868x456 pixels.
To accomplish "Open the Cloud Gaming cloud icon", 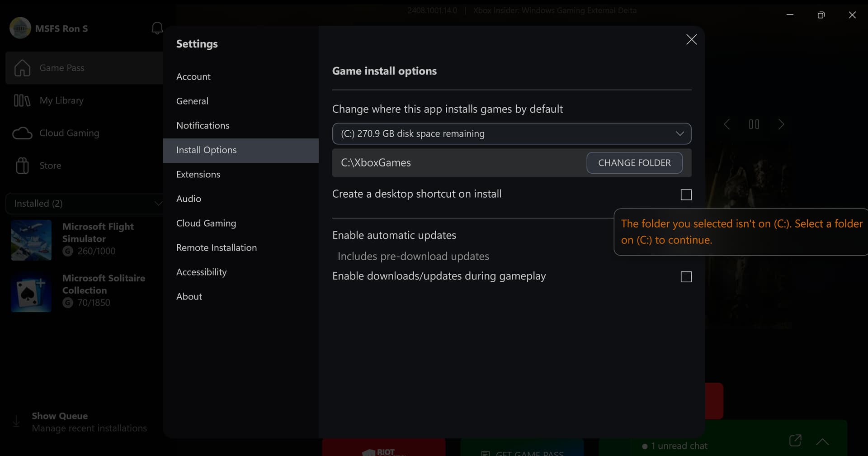I will click(22, 133).
